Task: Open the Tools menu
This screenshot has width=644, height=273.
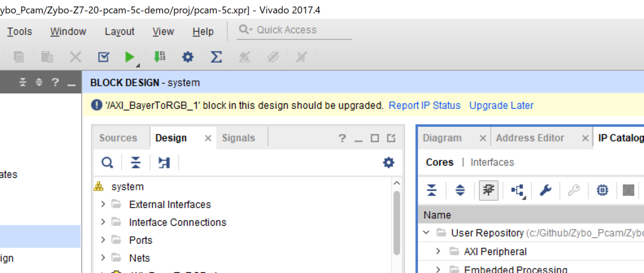Action: pos(19,32)
